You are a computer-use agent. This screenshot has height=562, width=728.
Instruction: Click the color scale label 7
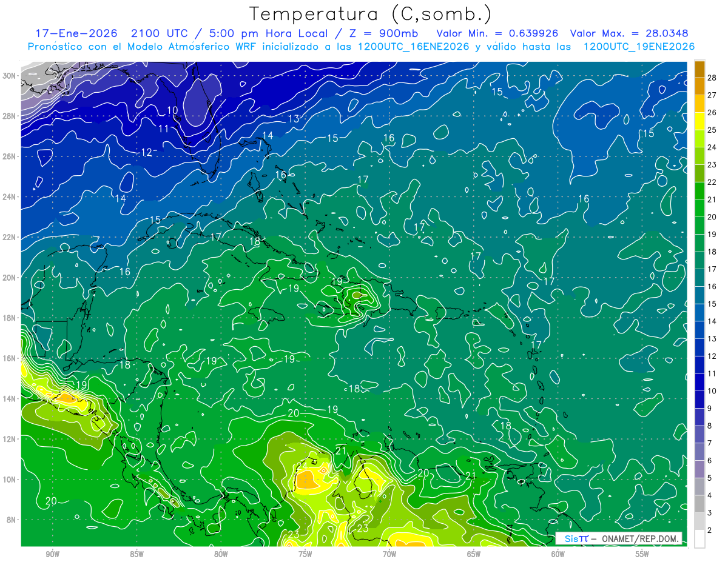point(710,443)
